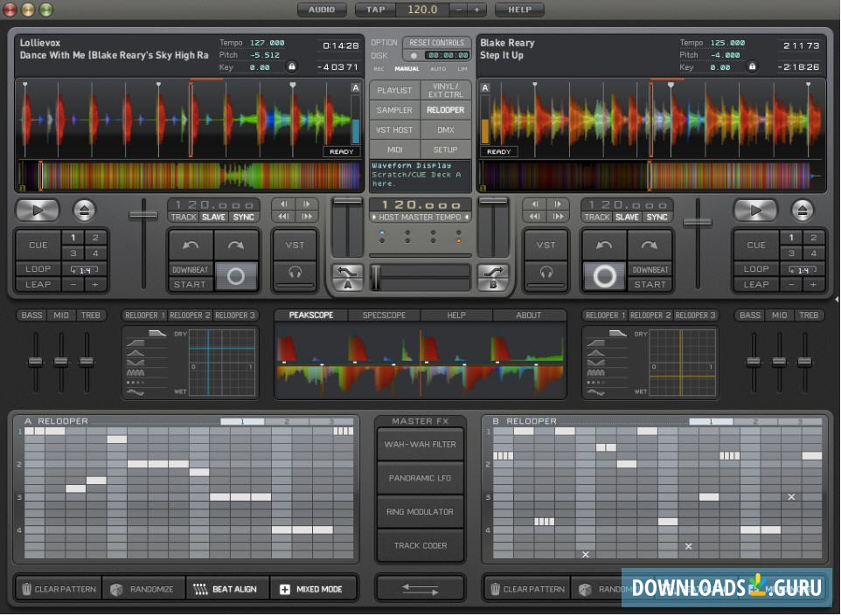
Task: Click Reset Controls button
Action: [x=436, y=42]
